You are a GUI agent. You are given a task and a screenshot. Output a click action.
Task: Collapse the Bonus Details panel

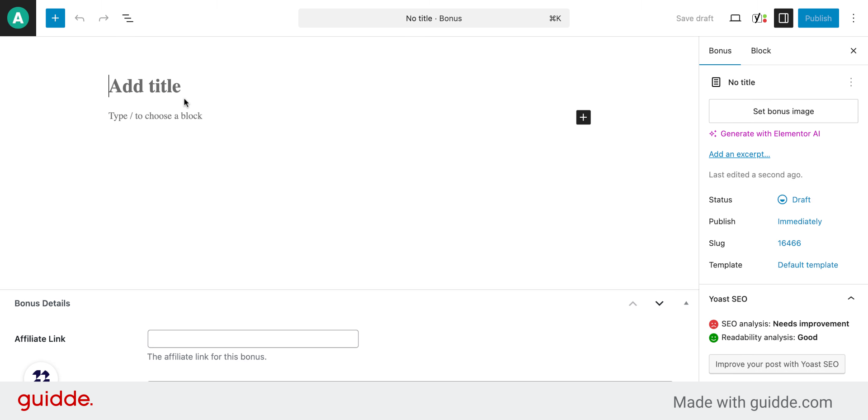(x=686, y=304)
